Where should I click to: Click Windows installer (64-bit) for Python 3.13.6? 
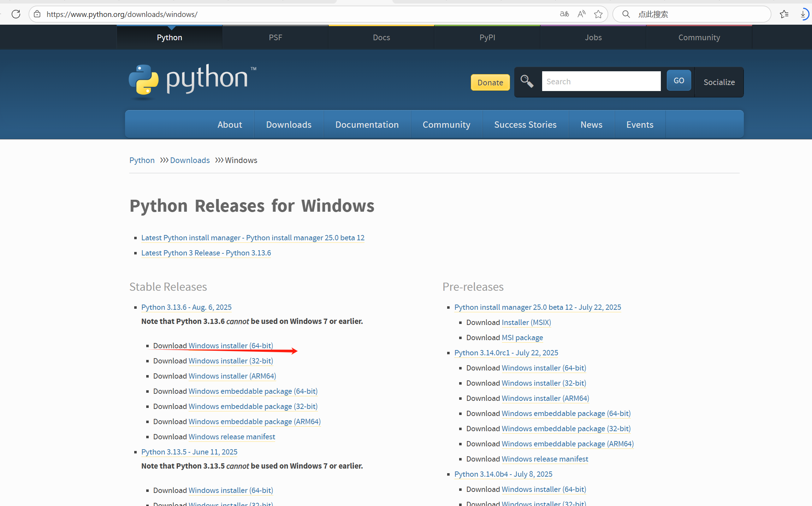coord(231,346)
